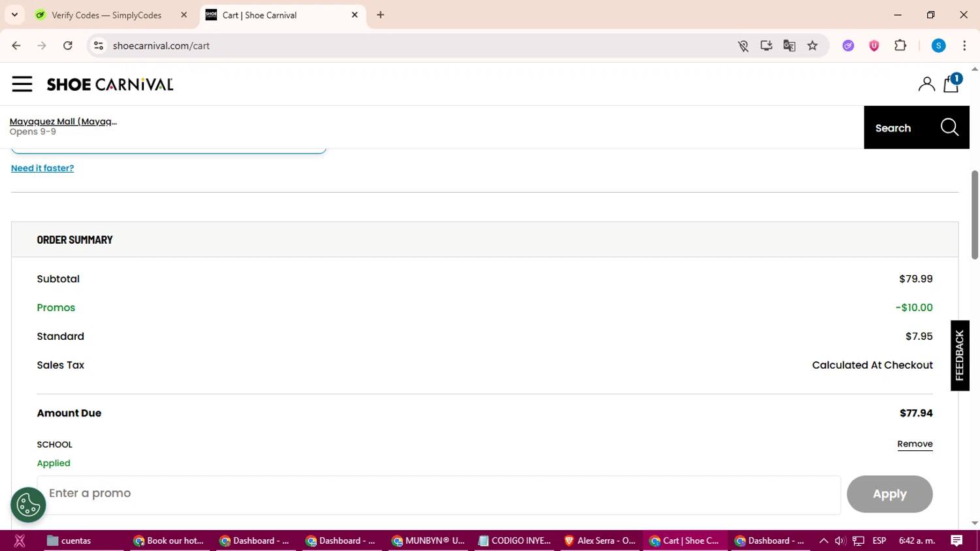
Task: View site information icon in address bar
Action: click(x=99, y=46)
